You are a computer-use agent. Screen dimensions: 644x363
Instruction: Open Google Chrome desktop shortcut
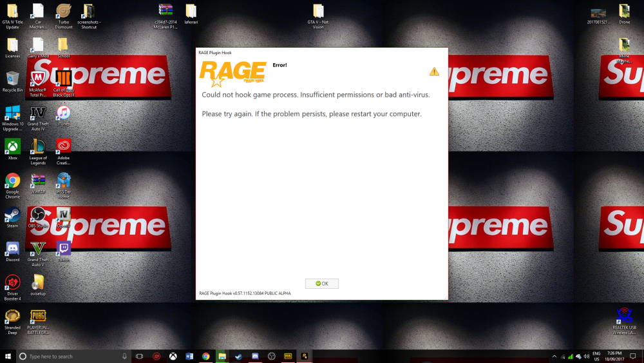click(x=12, y=186)
